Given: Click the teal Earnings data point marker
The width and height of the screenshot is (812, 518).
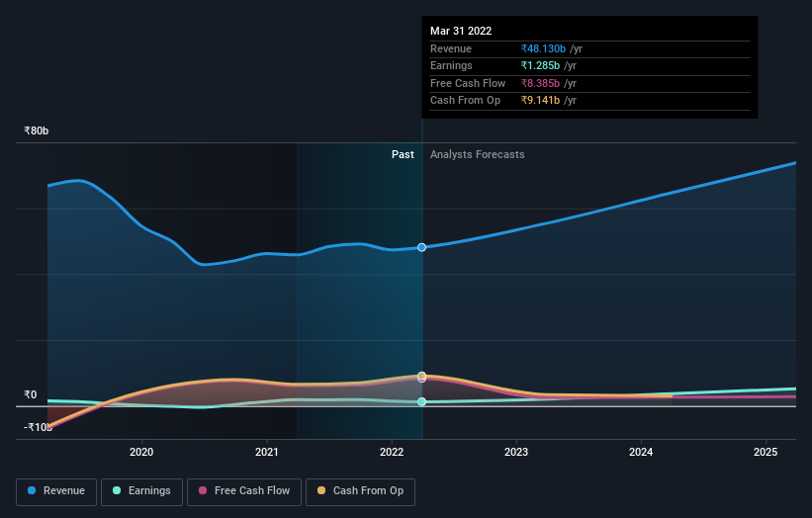Looking at the screenshot, I should point(422,401).
